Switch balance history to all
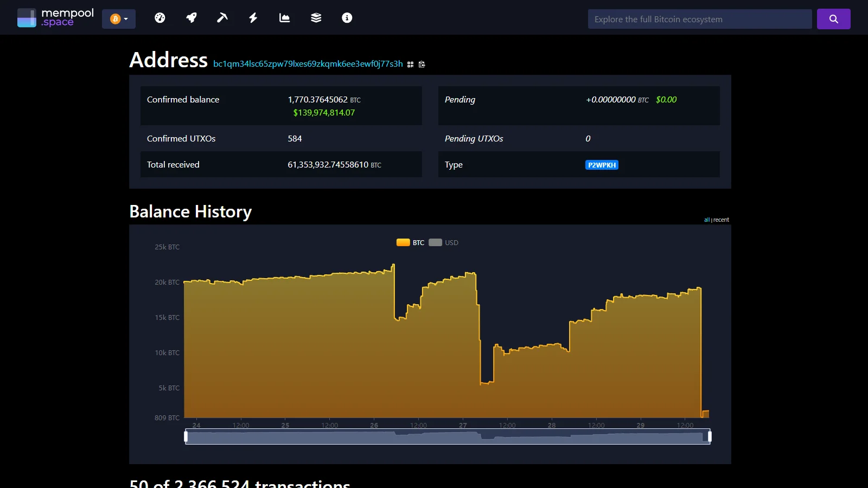Screen dimensions: 868x488 tap(707, 220)
